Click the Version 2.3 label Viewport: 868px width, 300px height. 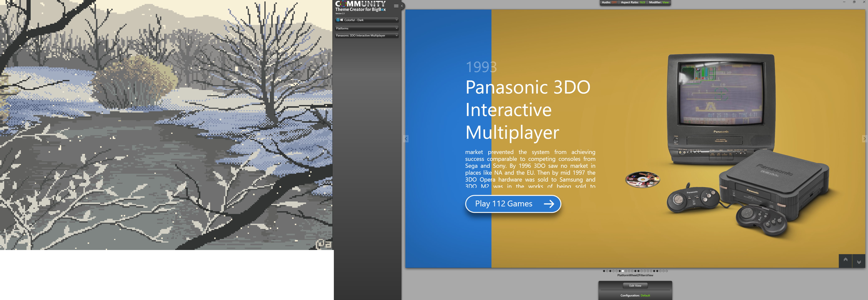pyautogui.click(x=340, y=14)
